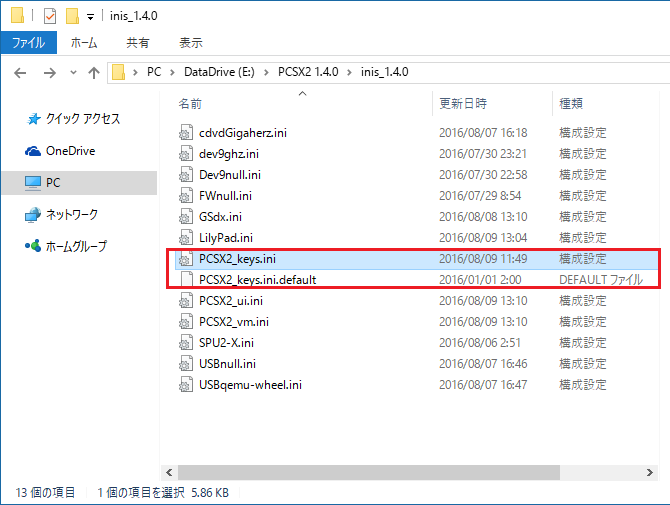The width and height of the screenshot is (670, 505).
Task: Open the ファイル tab
Action: click(29, 43)
